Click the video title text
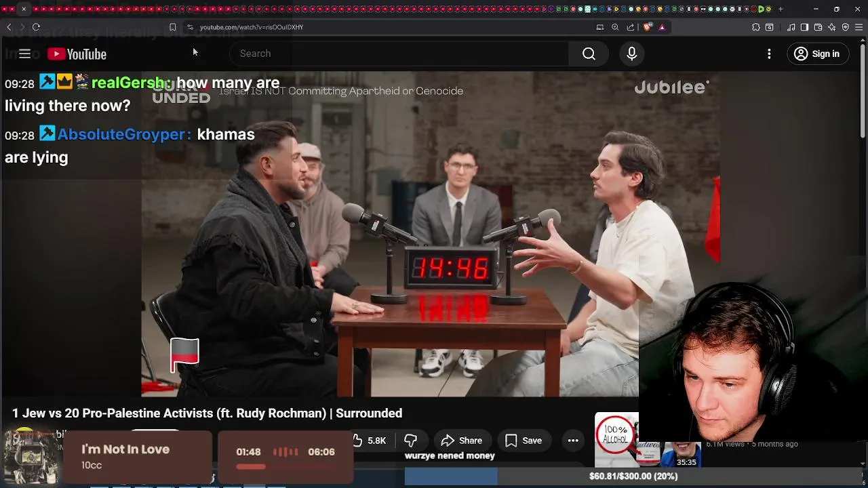 pyautogui.click(x=207, y=413)
